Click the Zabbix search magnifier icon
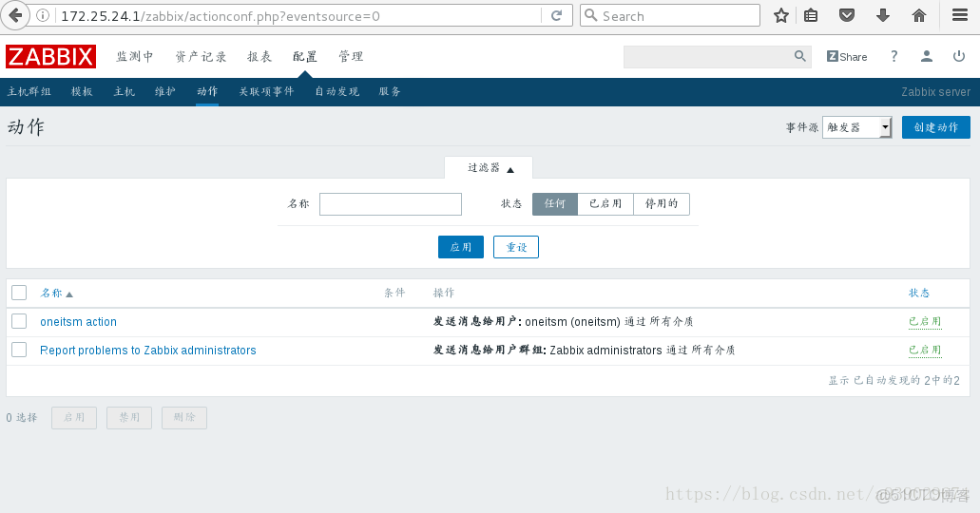This screenshot has height=513, width=980. [800, 56]
